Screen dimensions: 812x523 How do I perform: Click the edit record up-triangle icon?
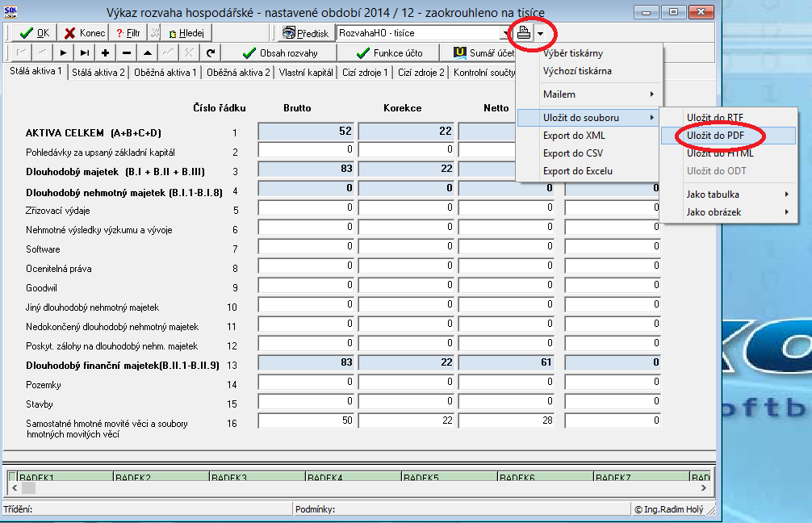[x=148, y=52]
